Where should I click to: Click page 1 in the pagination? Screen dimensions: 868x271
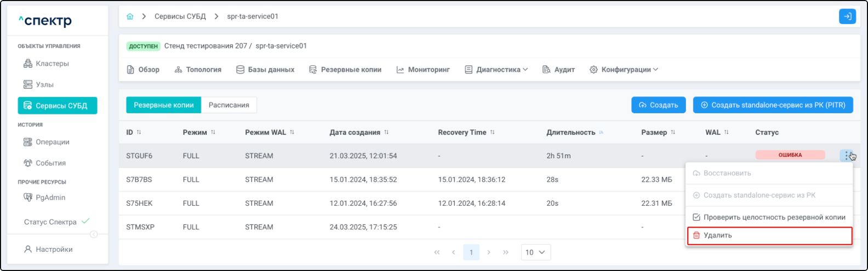471,252
